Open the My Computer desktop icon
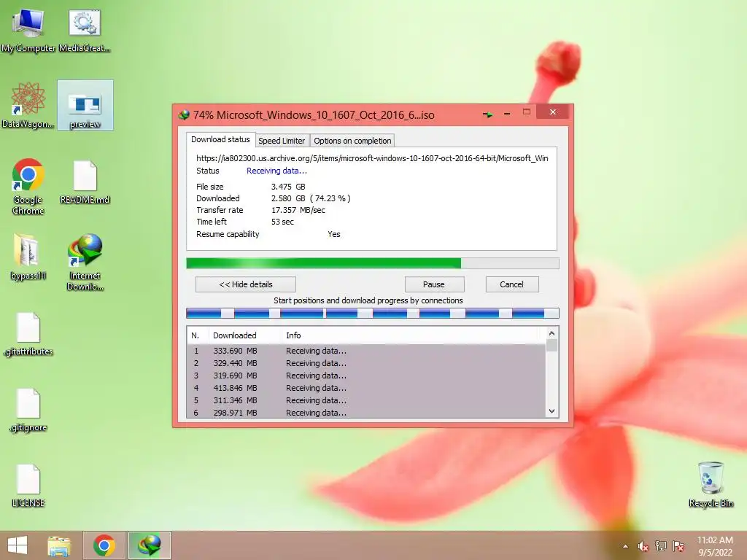747x560 pixels. click(28, 30)
